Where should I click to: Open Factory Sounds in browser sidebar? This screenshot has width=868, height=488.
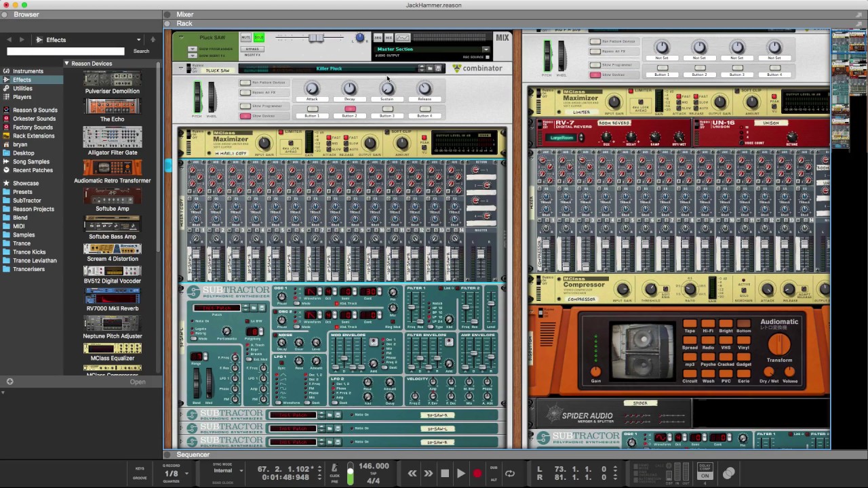point(33,127)
